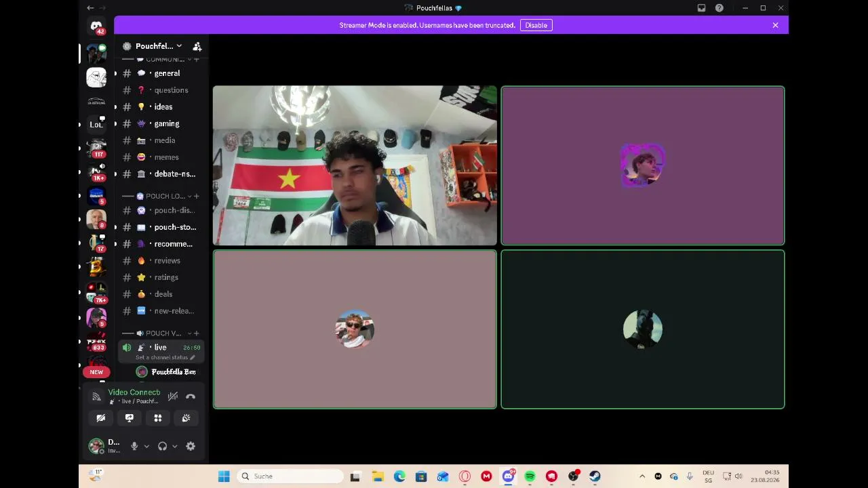Open the Activities launcher button
Screen dimensions: 868x488
click(158, 418)
